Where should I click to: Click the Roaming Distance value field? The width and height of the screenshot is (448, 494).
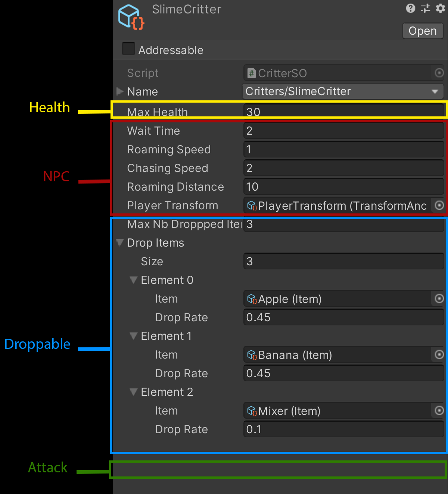coord(343,187)
